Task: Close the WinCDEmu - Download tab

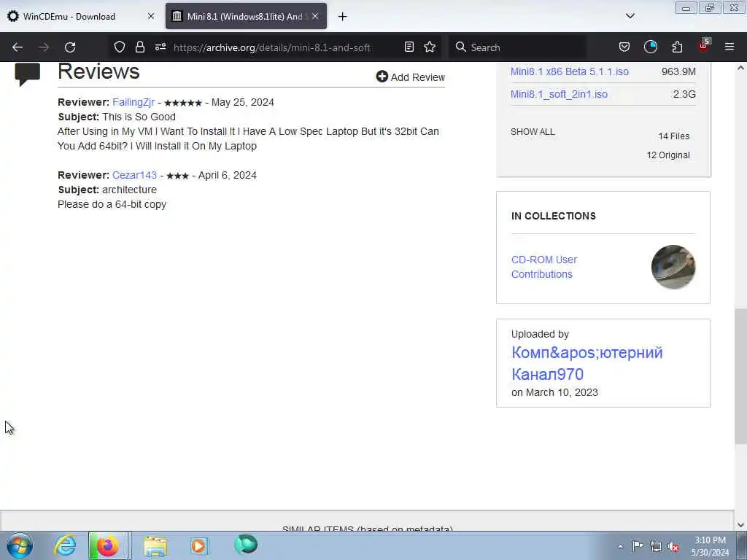Action: [151, 16]
